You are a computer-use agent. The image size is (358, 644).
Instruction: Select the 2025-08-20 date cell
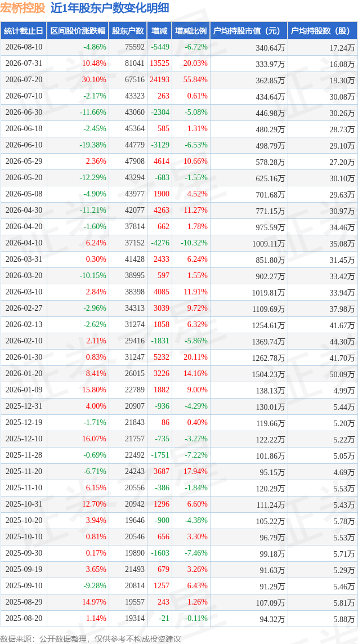(24, 618)
